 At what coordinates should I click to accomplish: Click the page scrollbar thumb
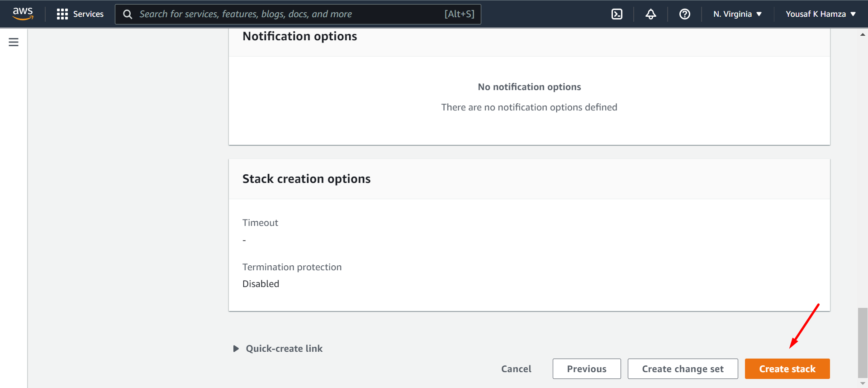click(x=863, y=342)
